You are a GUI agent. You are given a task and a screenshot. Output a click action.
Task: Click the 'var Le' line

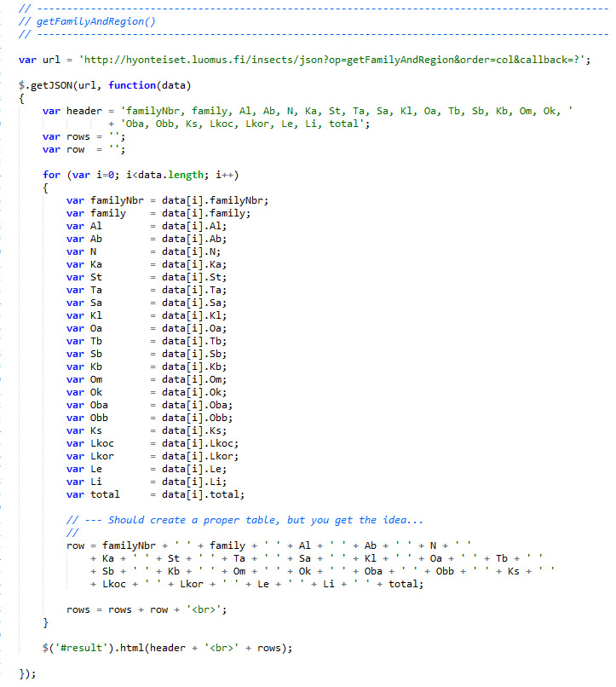[147, 469]
